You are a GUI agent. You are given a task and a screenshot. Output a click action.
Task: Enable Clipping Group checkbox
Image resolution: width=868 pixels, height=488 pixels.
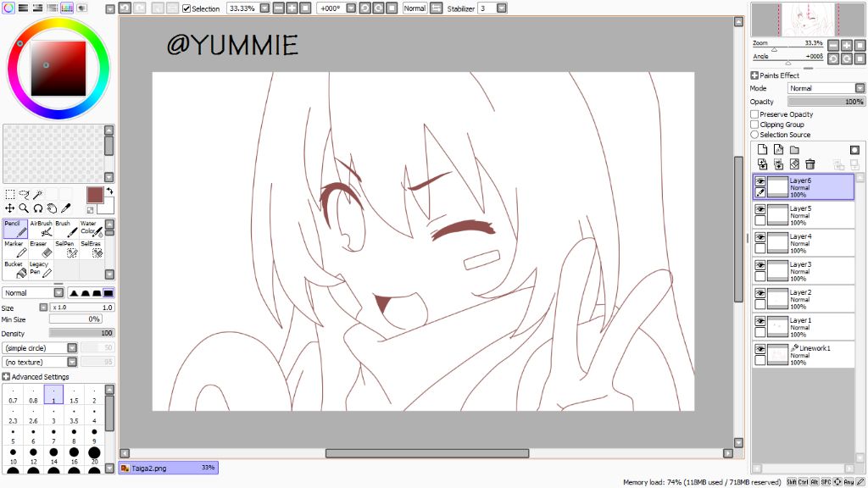[x=754, y=124]
